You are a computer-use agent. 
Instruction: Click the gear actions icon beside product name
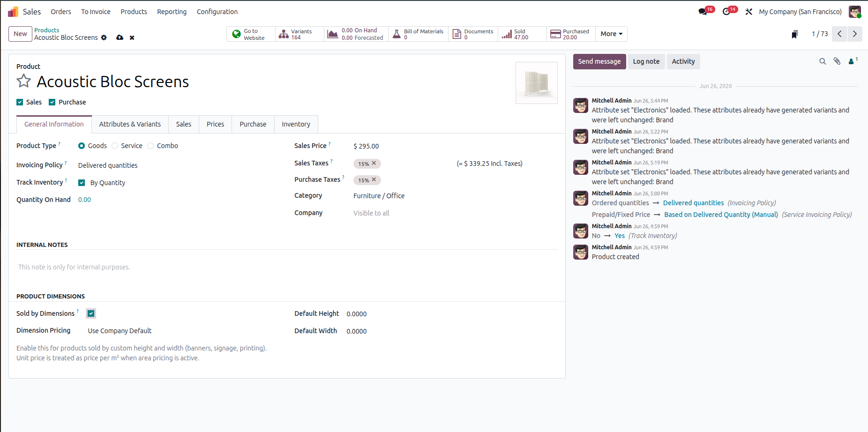[104, 37]
